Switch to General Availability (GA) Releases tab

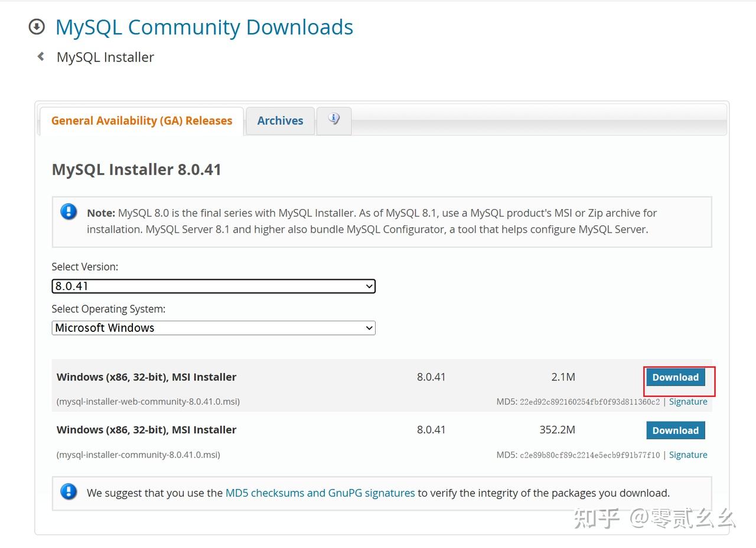(142, 120)
